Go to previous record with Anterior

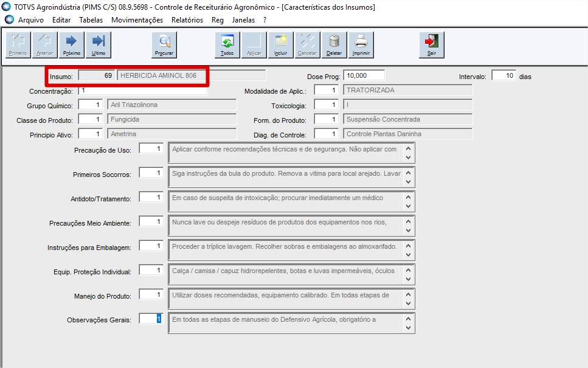(x=45, y=44)
